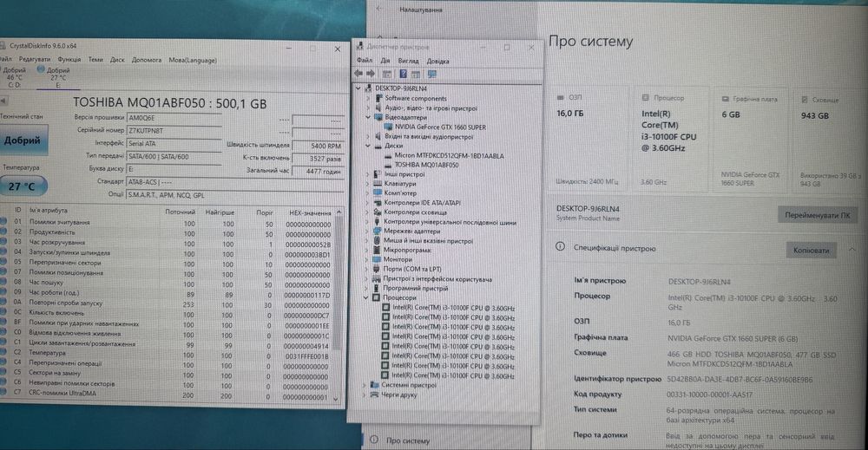Image resolution: width=868 pixels, height=450 pixels.
Task: Click the blue help question-mark toolbar icon
Action: (403, 74)
